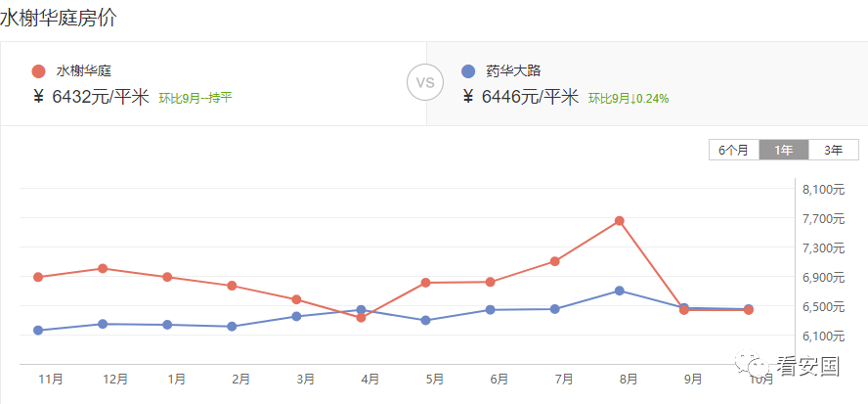Open the 水榭华庭 community name link
This screenshot has width=868, height=404.
84,71
